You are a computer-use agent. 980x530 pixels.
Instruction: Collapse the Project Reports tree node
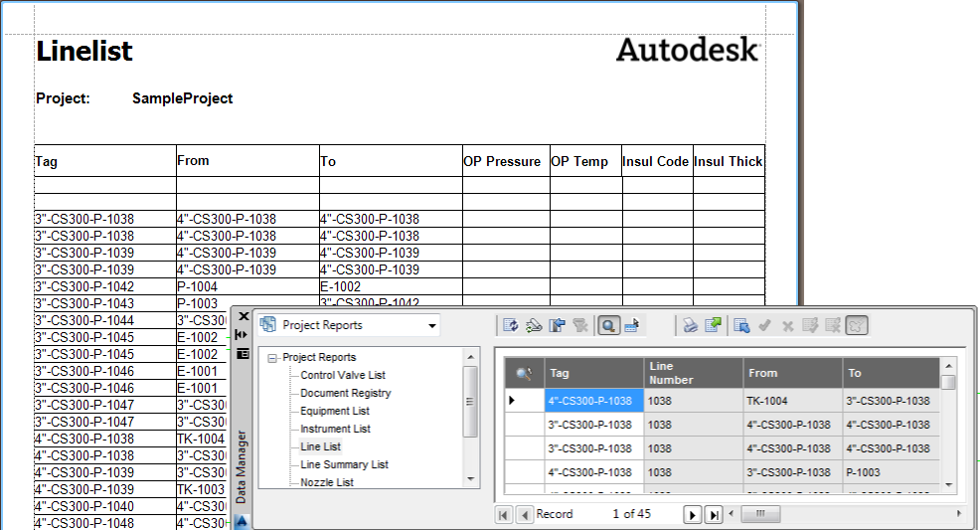pos(272,358)
